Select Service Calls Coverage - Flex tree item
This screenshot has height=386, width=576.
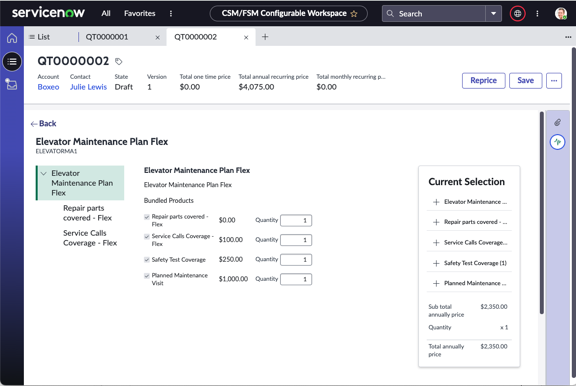point(90,238)
